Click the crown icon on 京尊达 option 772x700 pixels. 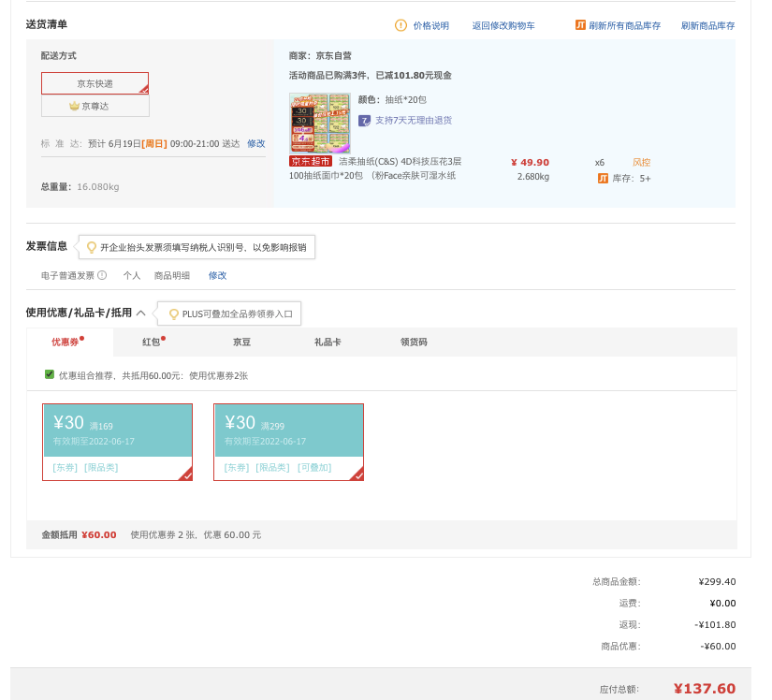pyautogui.click(x=74, y=106)
